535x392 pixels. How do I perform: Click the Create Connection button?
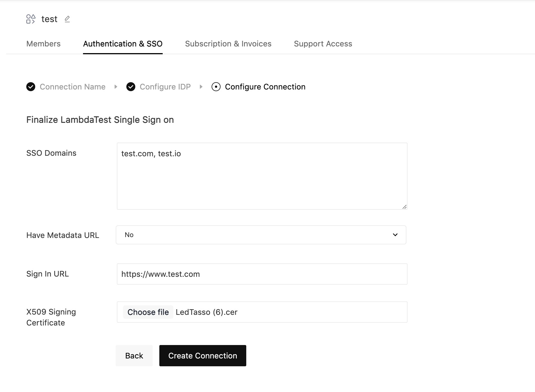pos(203,356)
